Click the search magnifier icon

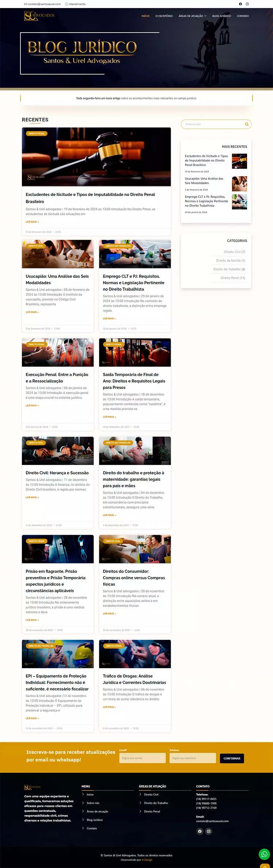[x=247, y=124]
